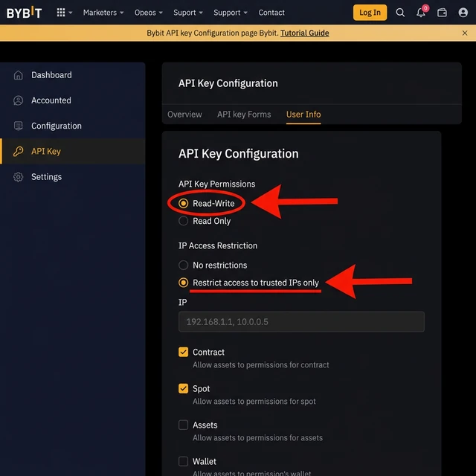Click 'Allow assets to permissions for assets' text
The image size is (476, 476).
pyautogui.click(x=257, y=438)
